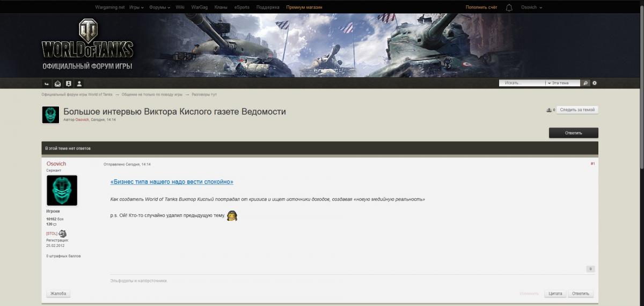The height and width of the screenshot is (306, 644).
Task: Click the signature 'Эльфоделы и напёрсточники.'
Action: coord(139,281)
